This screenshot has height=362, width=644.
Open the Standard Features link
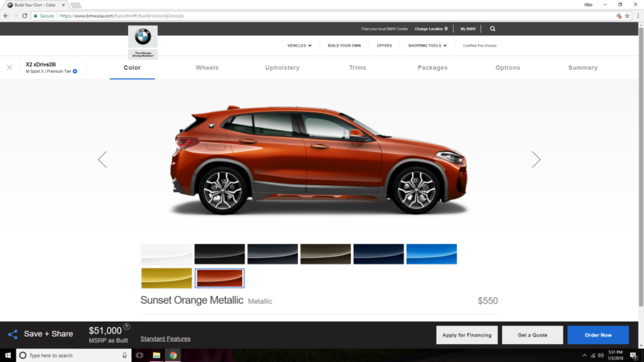tap(165, 339)
